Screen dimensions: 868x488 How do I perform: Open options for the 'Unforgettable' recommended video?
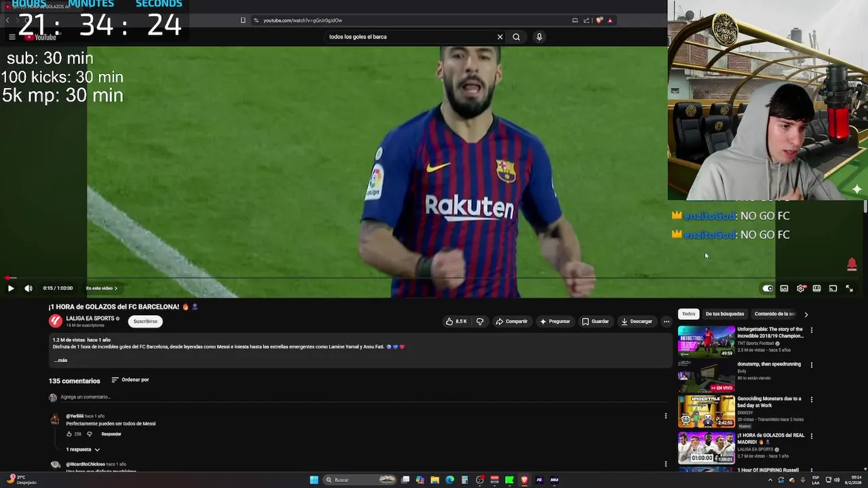(811, 330)
